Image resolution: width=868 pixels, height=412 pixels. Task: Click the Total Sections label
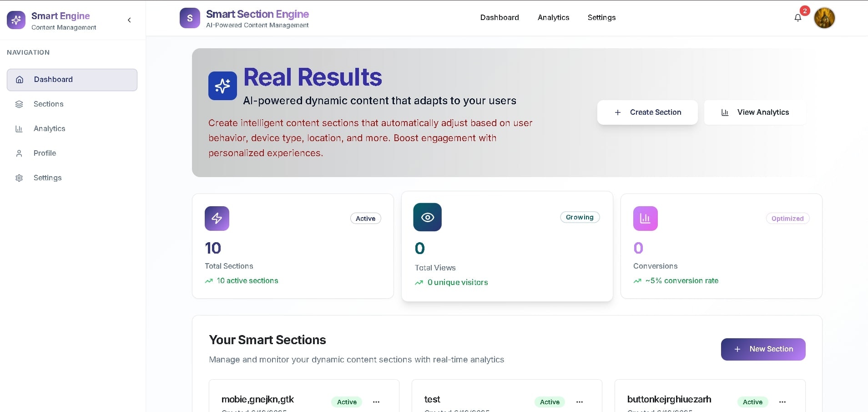[x=229, y=266]
